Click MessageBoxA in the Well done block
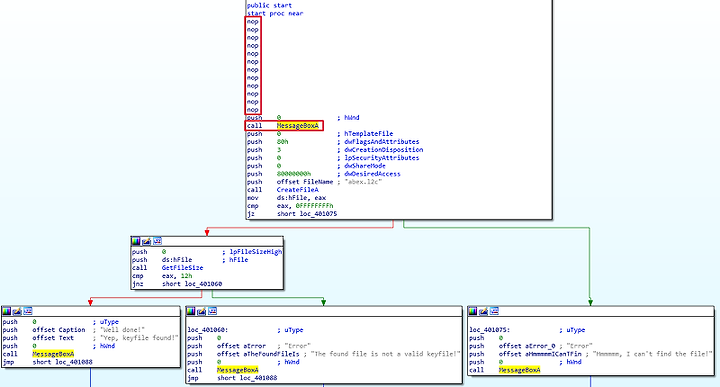Screen dimensions: 720x387 (53, 354)
